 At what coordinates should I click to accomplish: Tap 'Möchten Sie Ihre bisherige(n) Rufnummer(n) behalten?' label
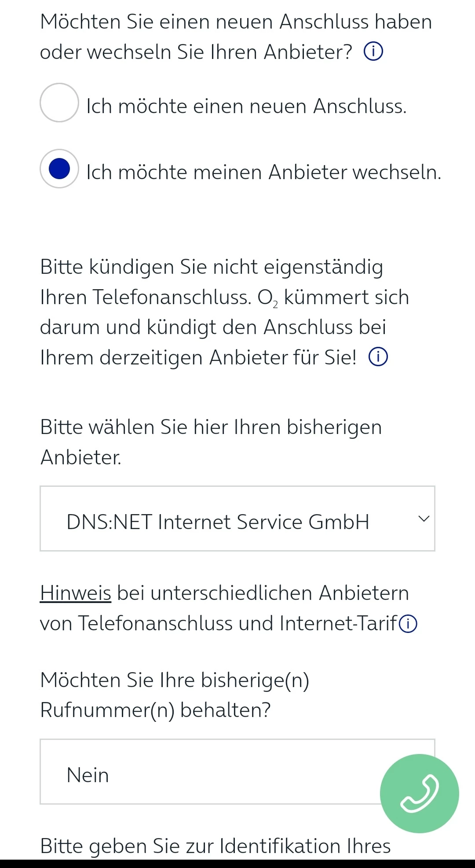175,695
